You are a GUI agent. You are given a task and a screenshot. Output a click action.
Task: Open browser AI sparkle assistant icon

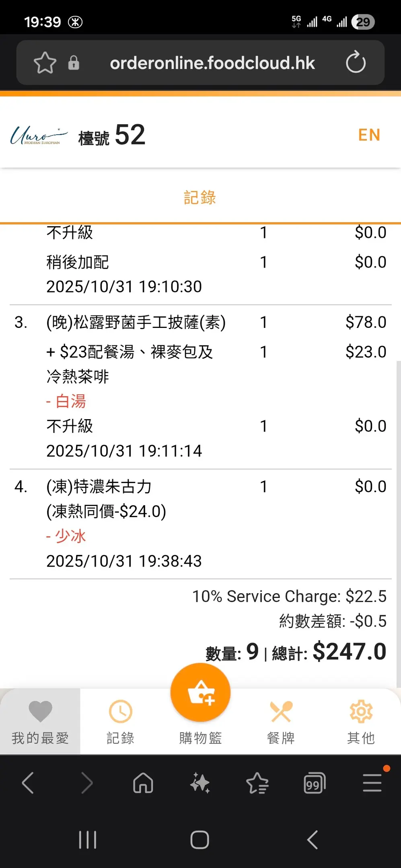coord(200,783)
